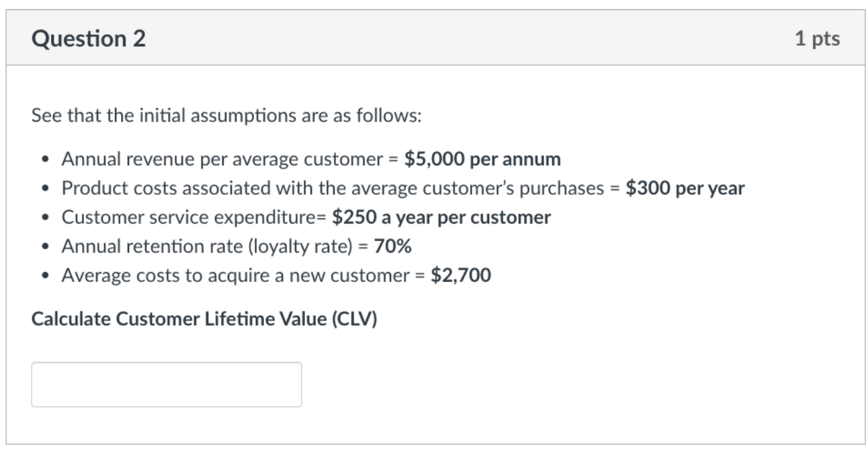Click the "Question 2" heading
The image size is (868, 454).
coord(88,40)
